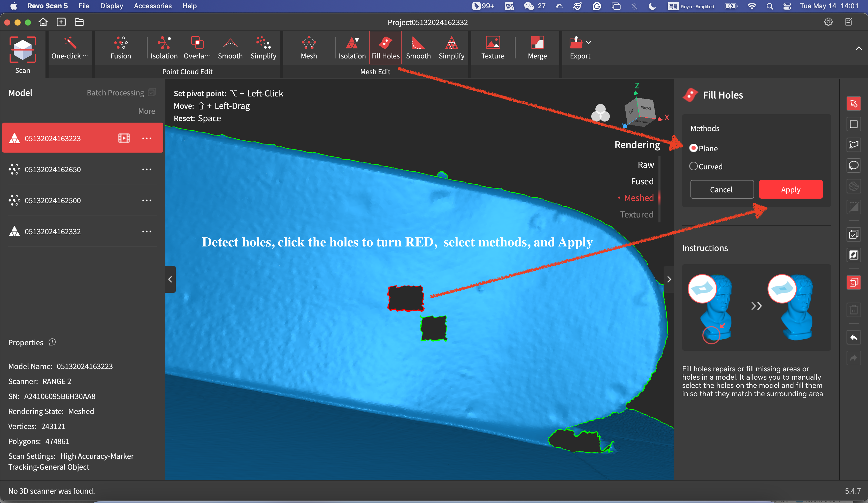
Task: Open the Scan mode icon
Action: [22, 50]
